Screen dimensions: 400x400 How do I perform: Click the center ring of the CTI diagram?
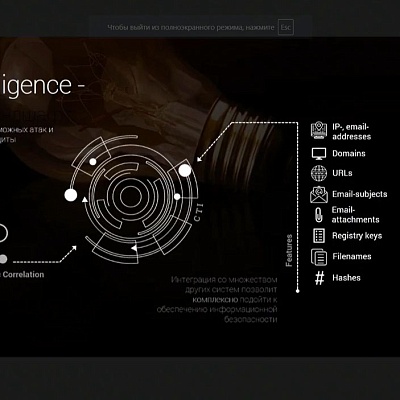(x=131, y=197)
